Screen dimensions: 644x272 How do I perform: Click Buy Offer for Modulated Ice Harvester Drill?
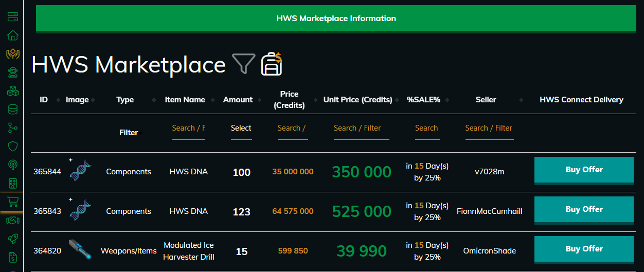584,249
